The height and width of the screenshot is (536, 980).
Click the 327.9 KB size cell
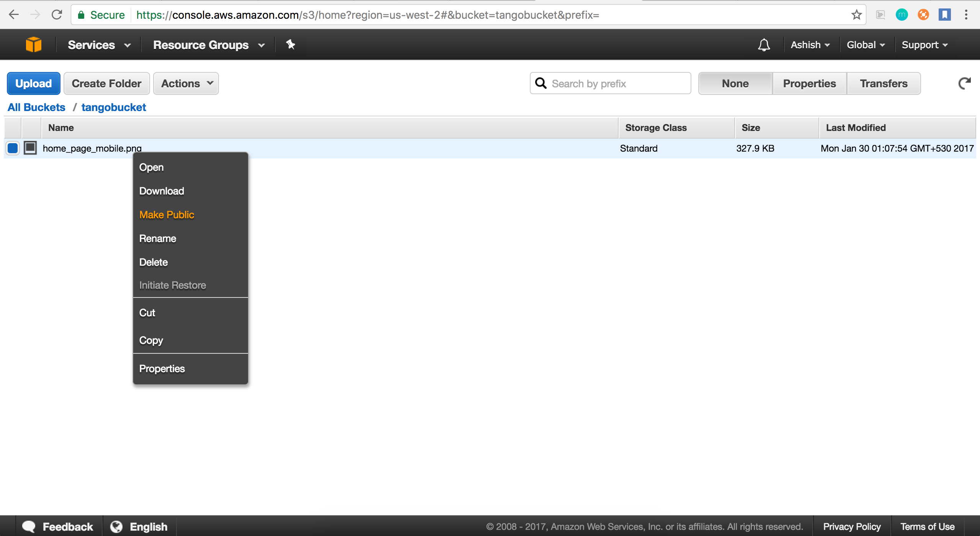pos(755,148)
